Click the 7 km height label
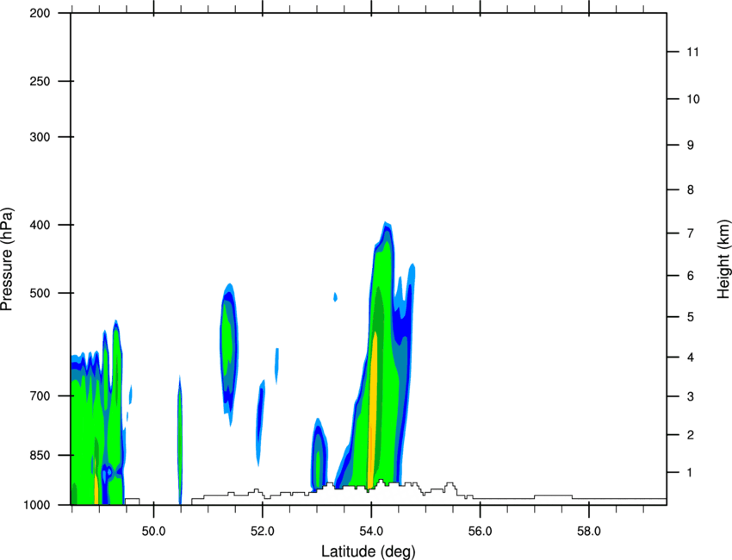Screen dimensions: 732x560 pos(691,233)
